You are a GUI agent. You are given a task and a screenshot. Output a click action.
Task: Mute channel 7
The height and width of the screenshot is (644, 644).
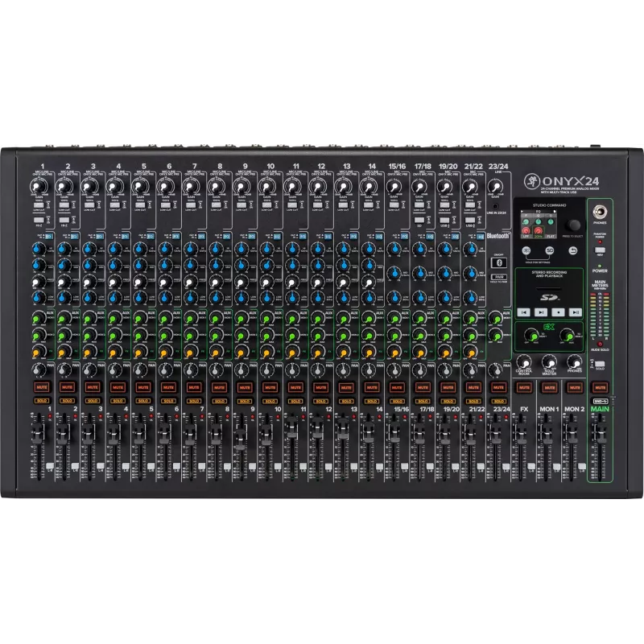pos(194,387)
